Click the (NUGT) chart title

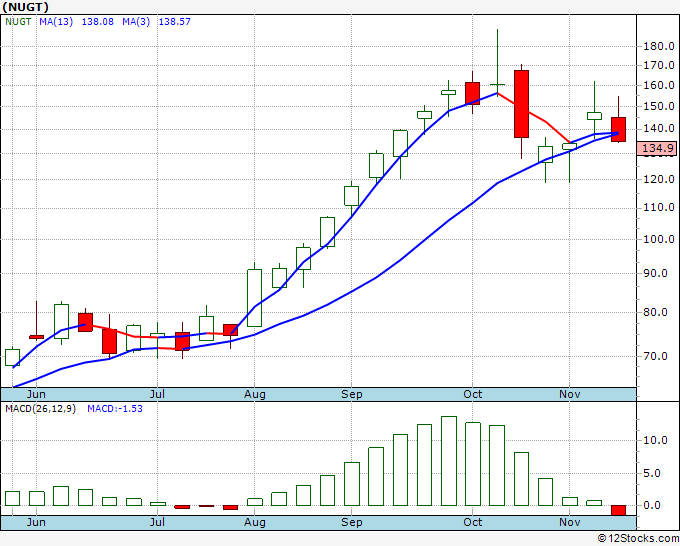click(25, 7)
